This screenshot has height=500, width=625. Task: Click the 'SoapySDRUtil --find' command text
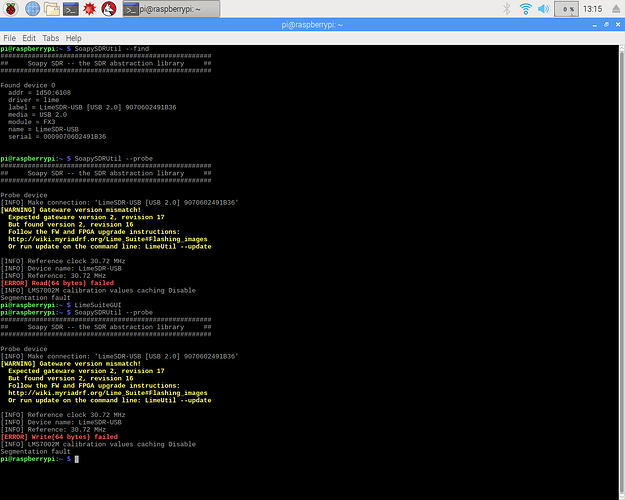tap(112, 49)
